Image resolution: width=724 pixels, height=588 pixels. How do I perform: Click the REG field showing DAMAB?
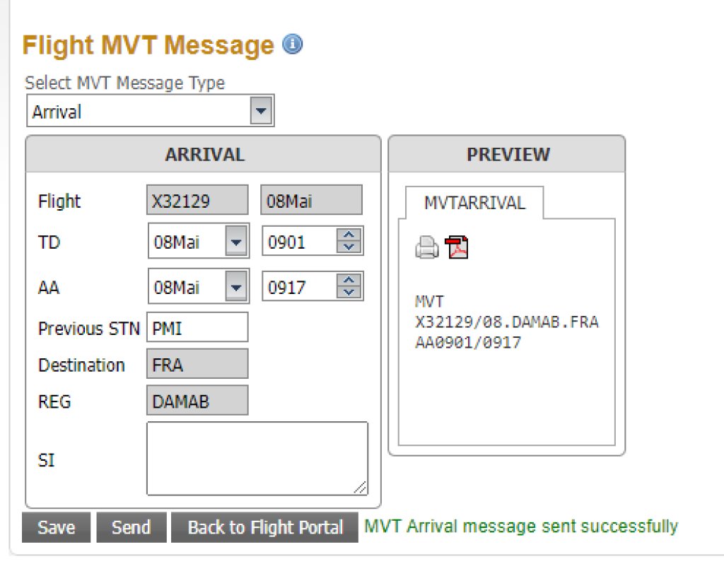[x=197, y=401]
